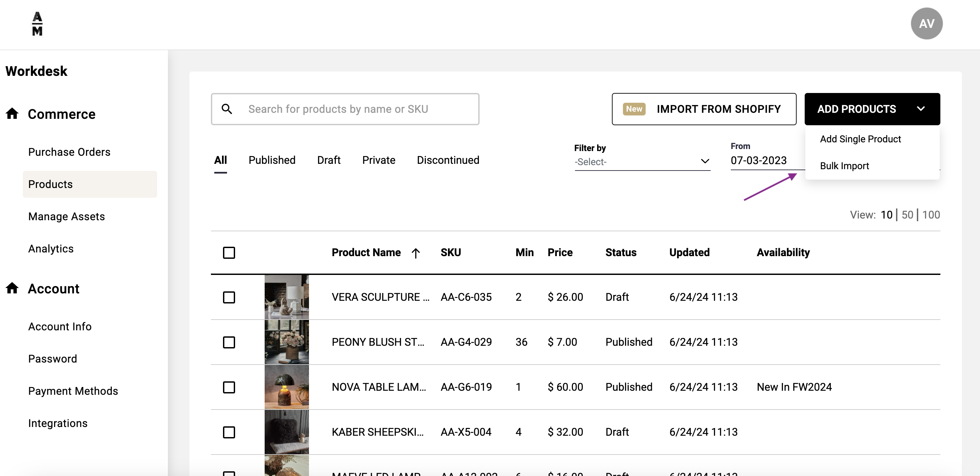980x476 pixels.
Task: Click the Account home icon
Action: [x=12, y=288]
